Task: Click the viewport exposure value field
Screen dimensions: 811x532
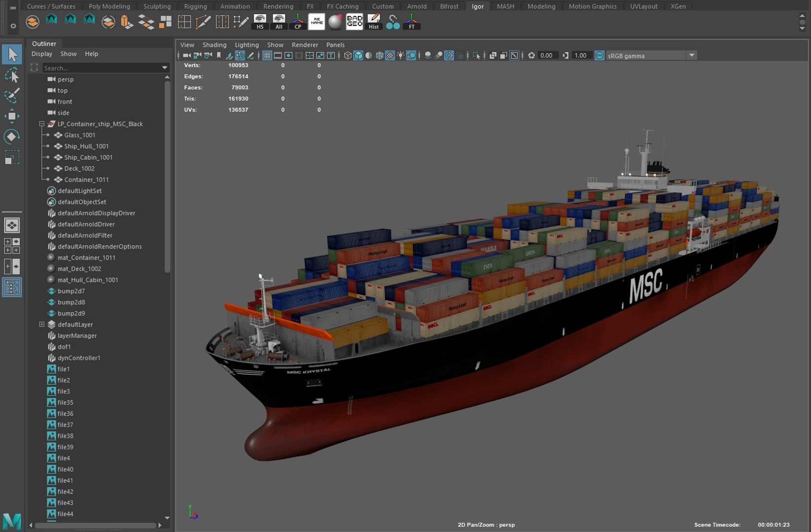Action: pos(548,56)
